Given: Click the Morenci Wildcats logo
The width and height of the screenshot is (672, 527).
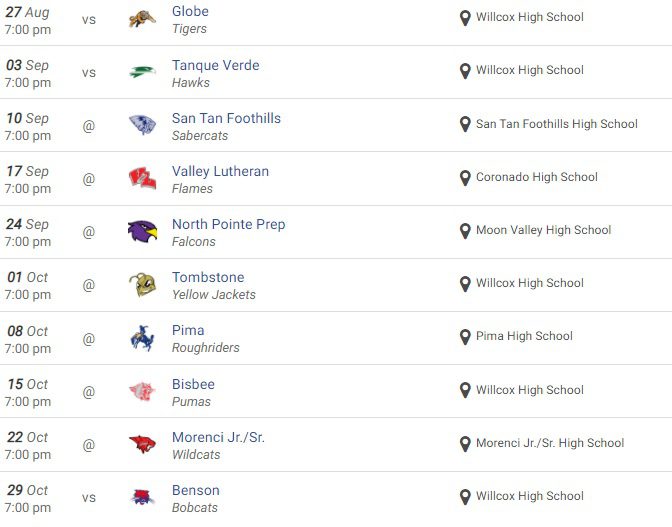Looking at the screenshot, I should tap(142, 444).
